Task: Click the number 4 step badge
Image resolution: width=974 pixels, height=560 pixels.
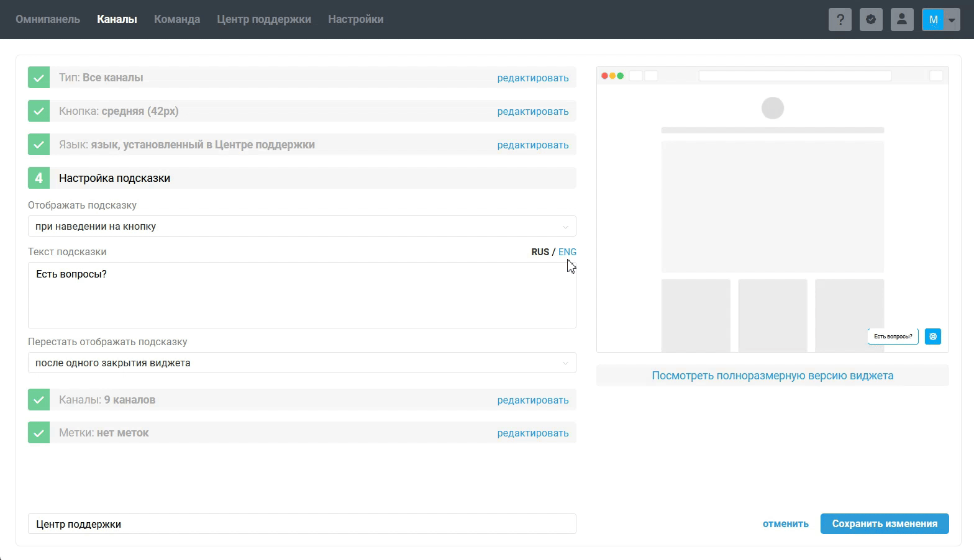Action: click(39, 178)
